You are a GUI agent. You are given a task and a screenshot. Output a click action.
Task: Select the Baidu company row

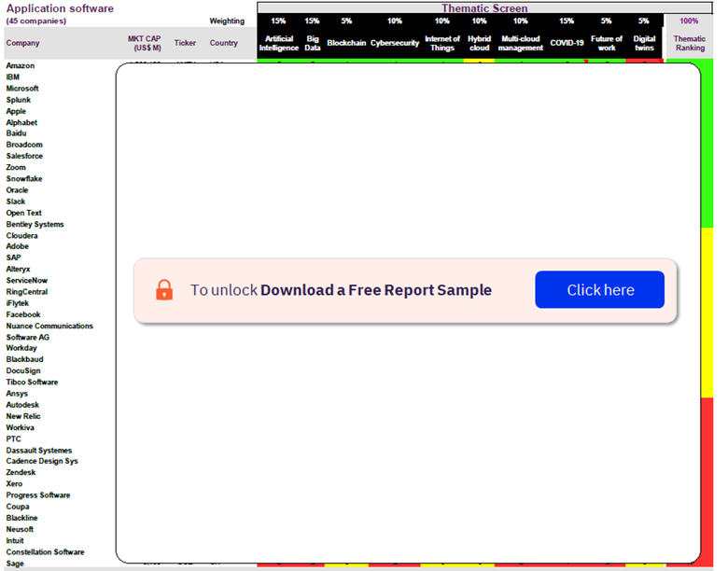pos(16,132)
